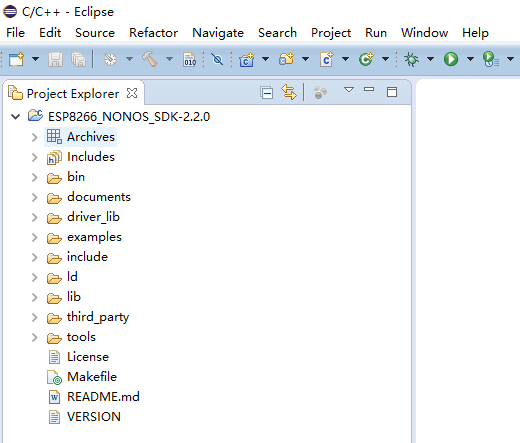Select the Makefile entry
Viewport: 520px width, 443px height.
point(92,377)
